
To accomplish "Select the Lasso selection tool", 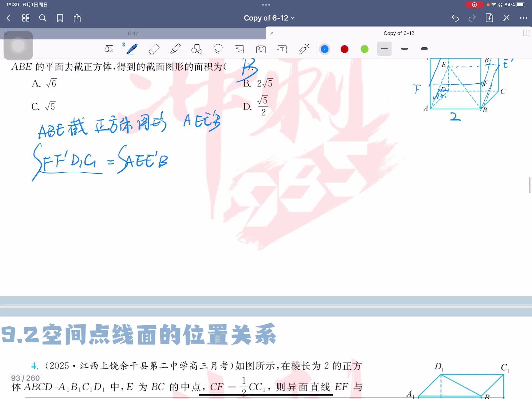I will click(x=218, y=49).
